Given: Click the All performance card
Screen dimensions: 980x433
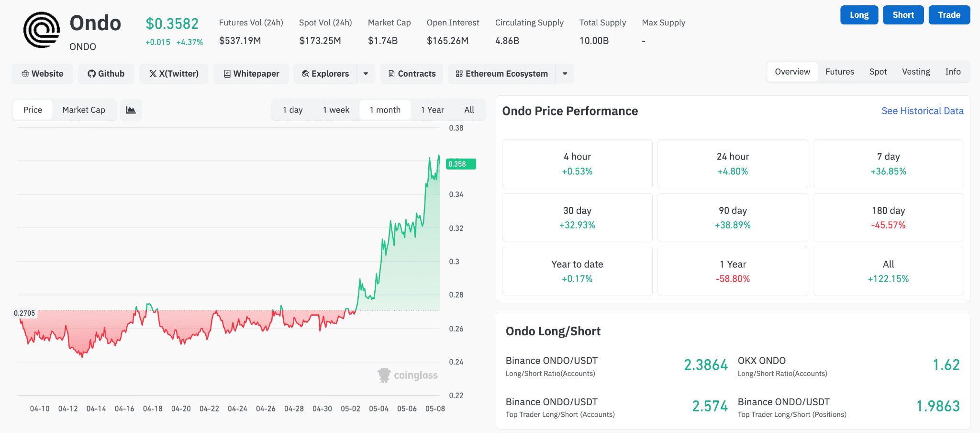Looking at the screenshot, I should (x=889, y=271).
